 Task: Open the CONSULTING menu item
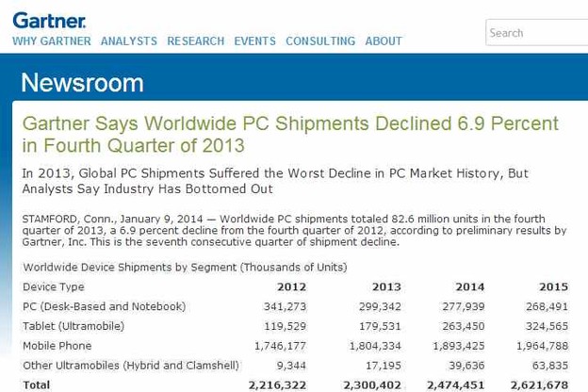click(x=320, y=41)
